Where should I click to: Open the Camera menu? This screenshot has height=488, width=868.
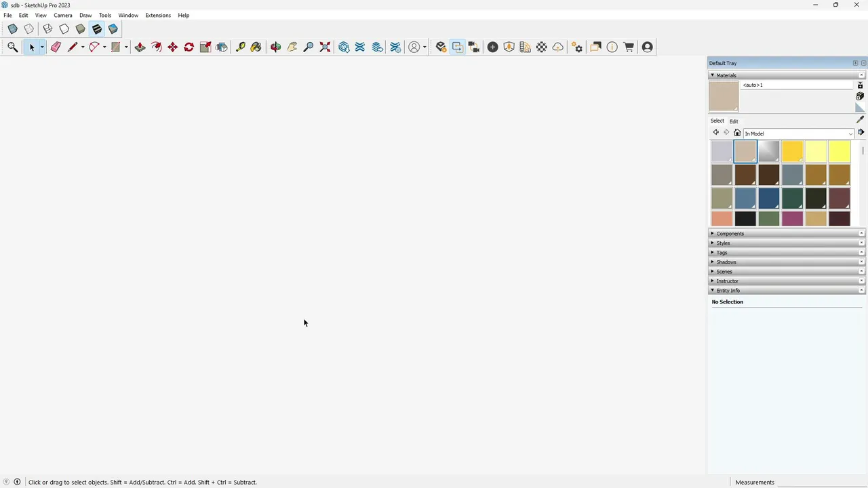63,15
